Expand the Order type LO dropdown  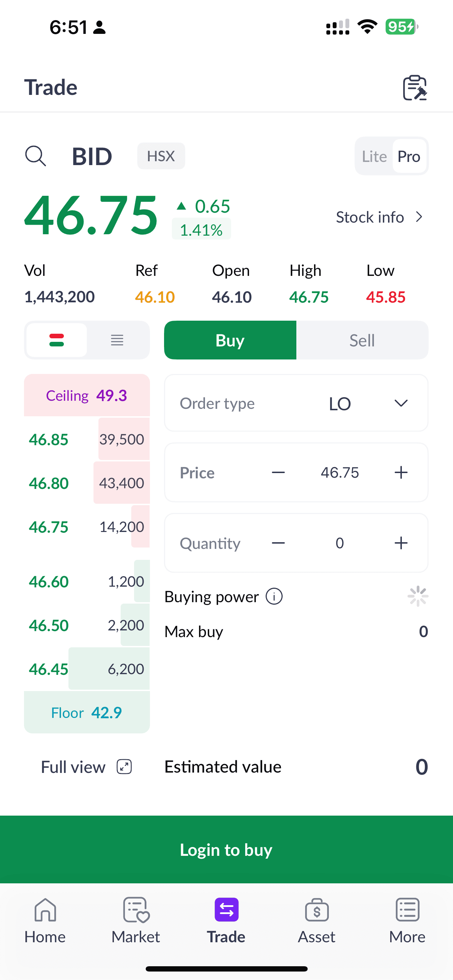(401, 403)
